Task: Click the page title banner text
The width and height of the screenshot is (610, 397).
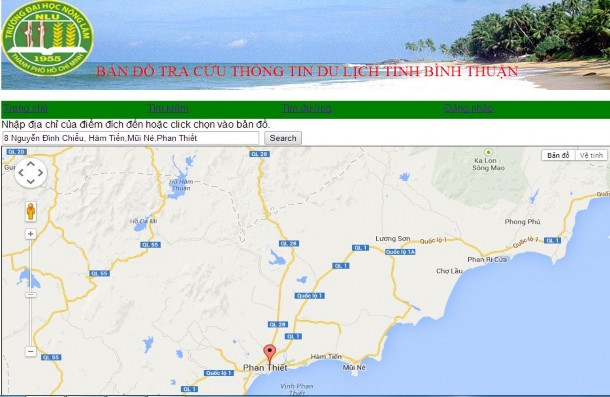Action: [x=307, y=71]
